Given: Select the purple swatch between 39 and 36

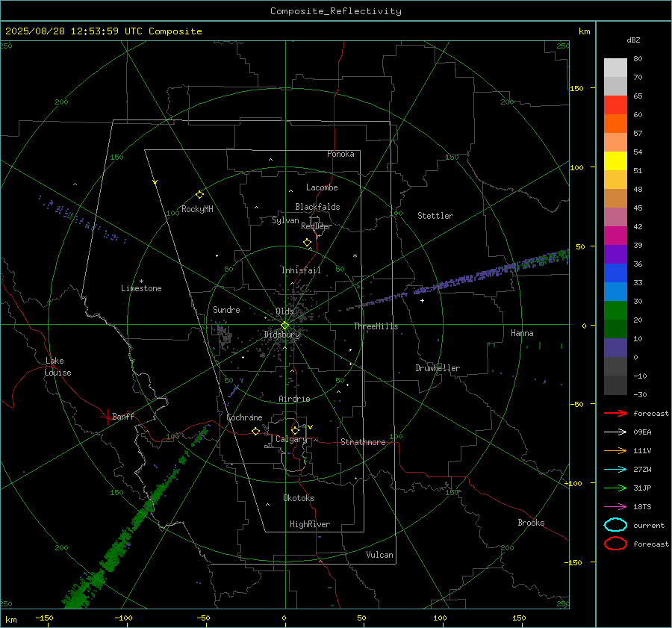Looking at the screenshot, I should tap(615, 255).
